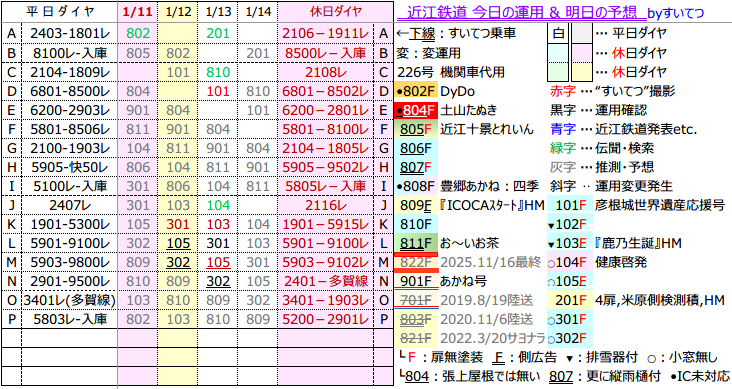Select holiday cell 2106－1911レ
This screenshot has width=732, height=389.
tap(325, 34)
